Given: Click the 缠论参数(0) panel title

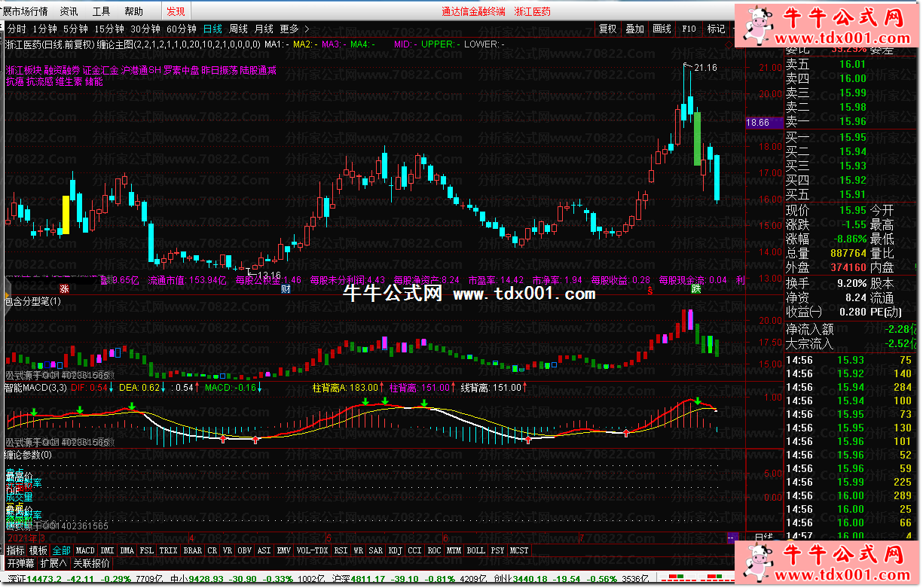Looking at the screenshot, I should tap(28, 455).
